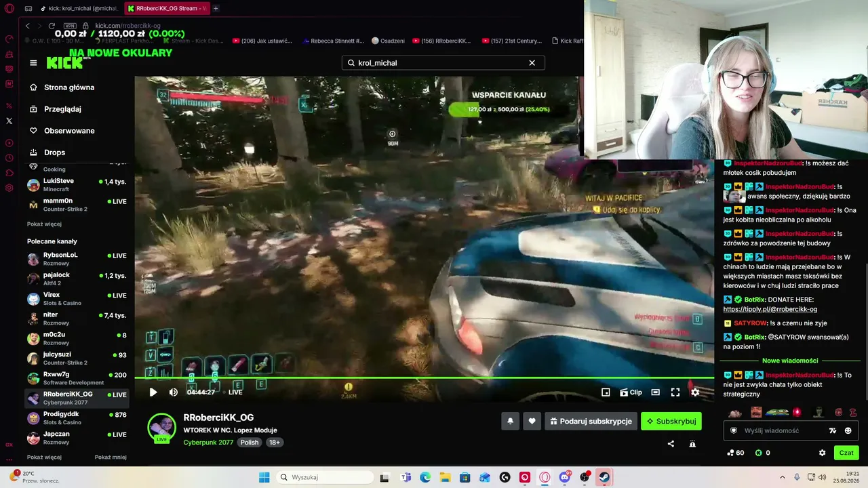Viewport: 868px width, 488px height.
Task: Follow the channel with heart button
Action: pyautogui.click(x=532, y=421)
